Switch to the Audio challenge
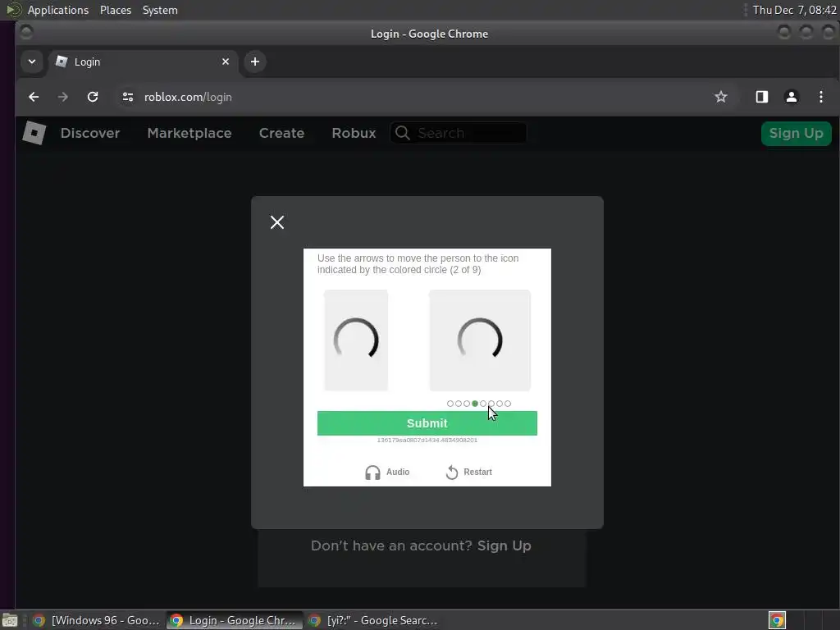The width and height of the screenshot is (840, 630). pos(387,472)
